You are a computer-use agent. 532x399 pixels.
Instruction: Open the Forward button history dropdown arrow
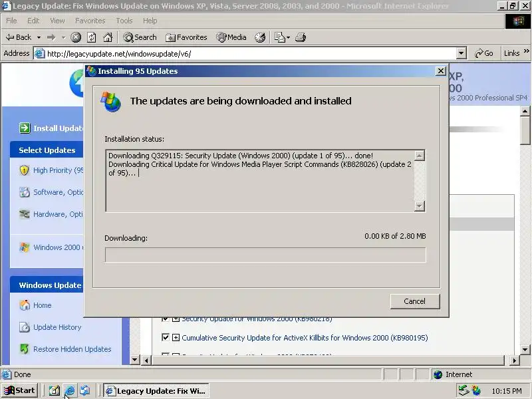[63, 37]
